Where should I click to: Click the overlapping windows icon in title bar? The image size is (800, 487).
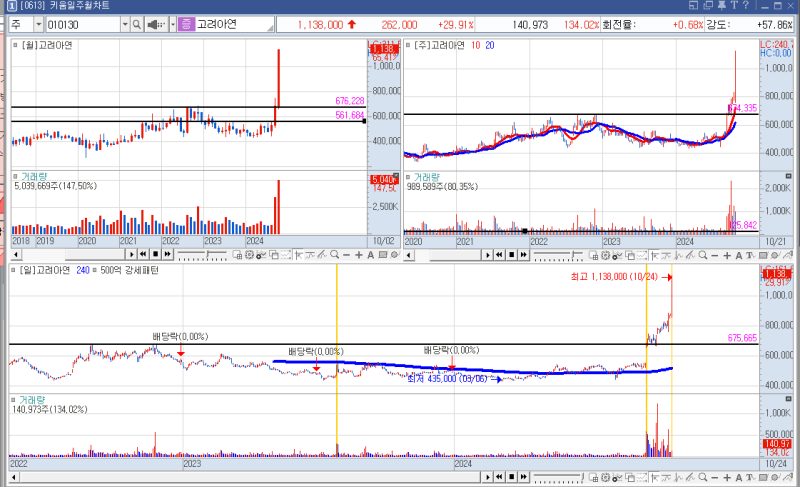tap(708, 5)
